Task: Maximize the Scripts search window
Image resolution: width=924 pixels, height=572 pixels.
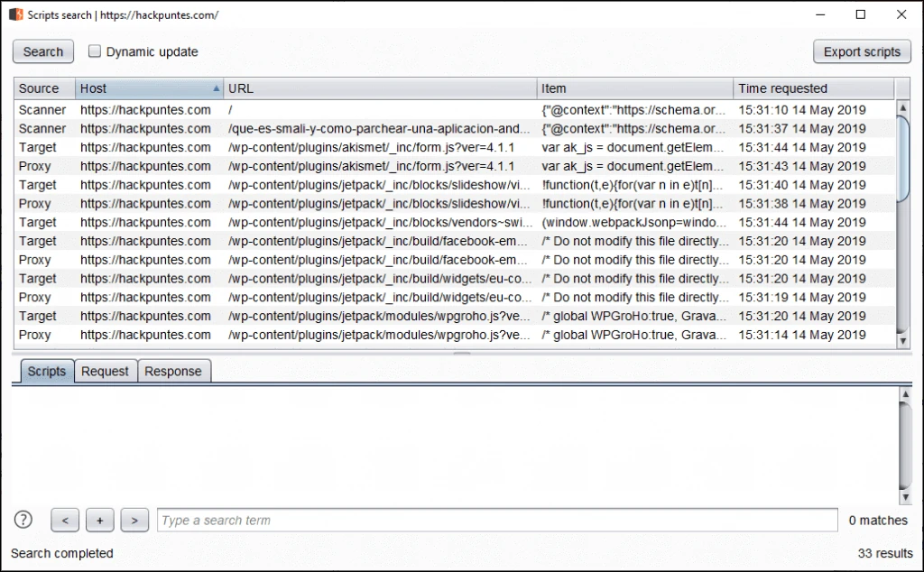Action: [860, 14]
